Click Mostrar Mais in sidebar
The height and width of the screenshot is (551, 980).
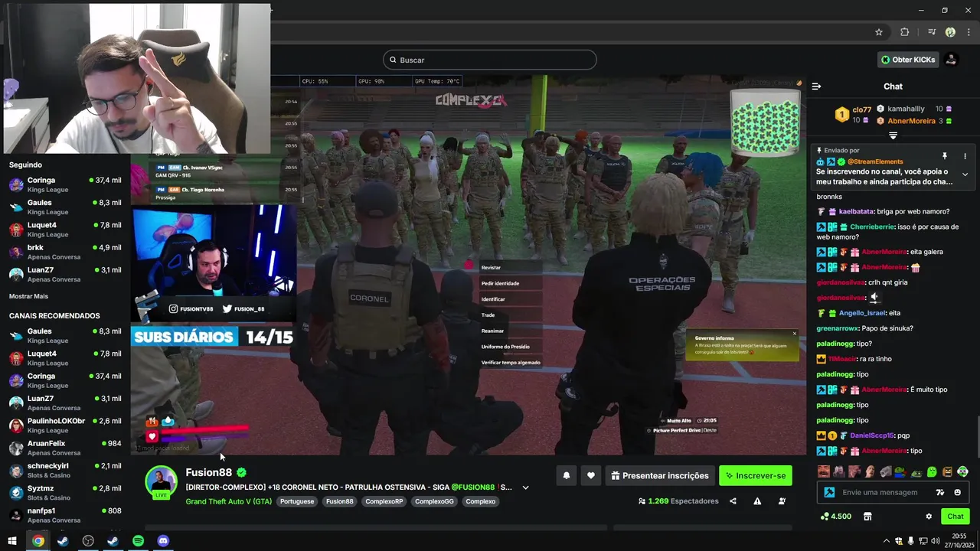tap(28, 296)
